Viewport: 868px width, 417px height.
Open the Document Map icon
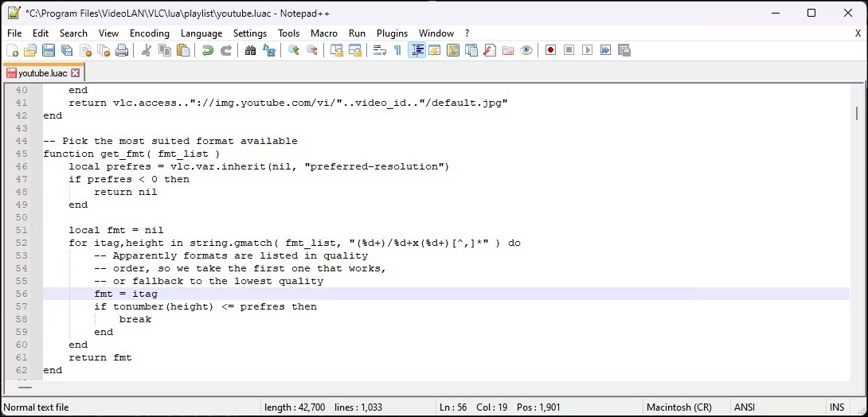(453, 50)
